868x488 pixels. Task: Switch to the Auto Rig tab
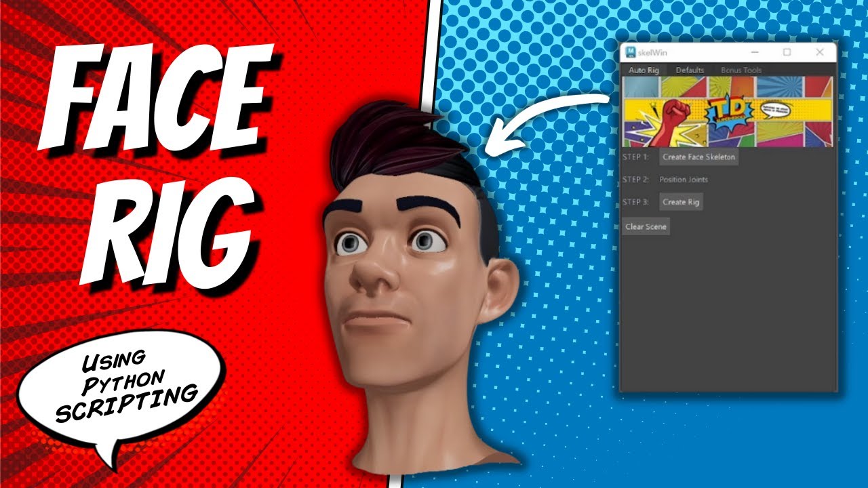644,70
